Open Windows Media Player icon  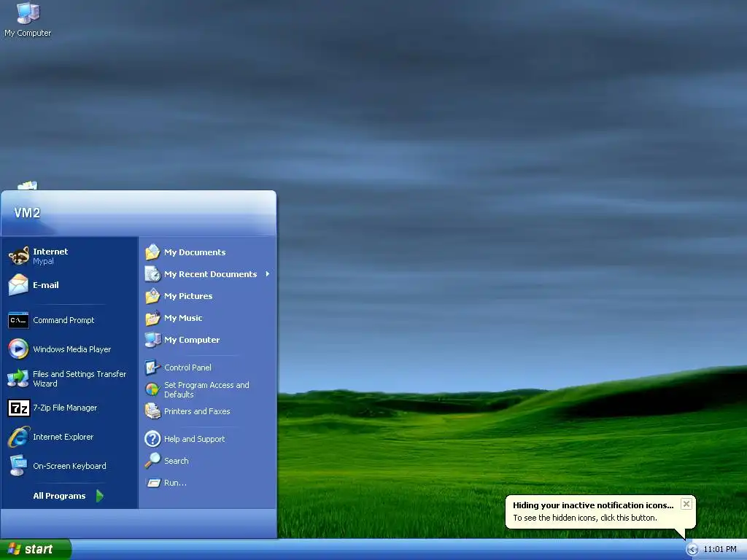coord(18,349)
